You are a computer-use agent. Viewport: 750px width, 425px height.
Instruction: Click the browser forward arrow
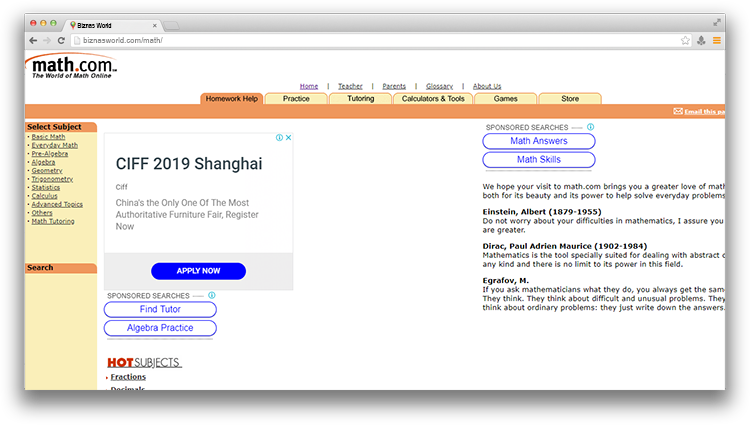(x=47, y=40)
